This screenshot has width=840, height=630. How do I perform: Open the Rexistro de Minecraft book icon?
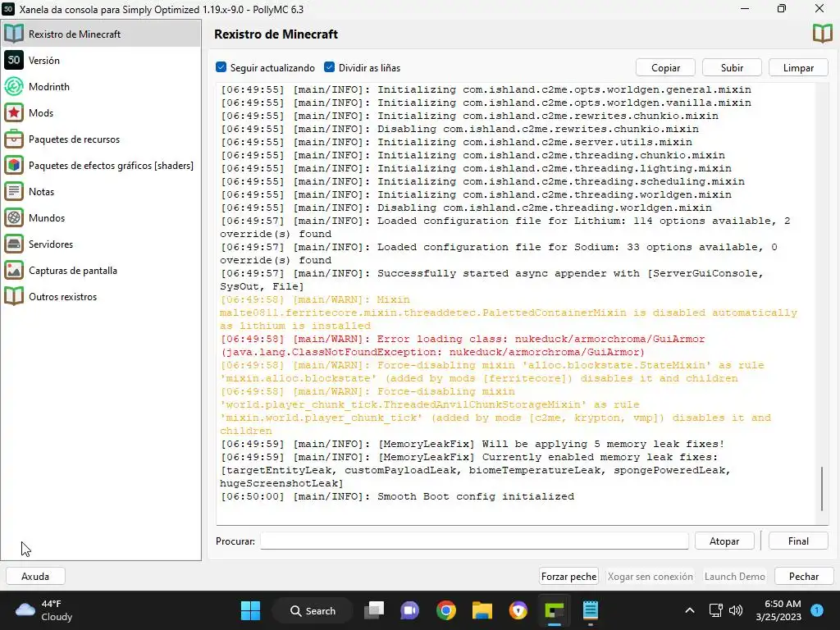coord(14,34)
